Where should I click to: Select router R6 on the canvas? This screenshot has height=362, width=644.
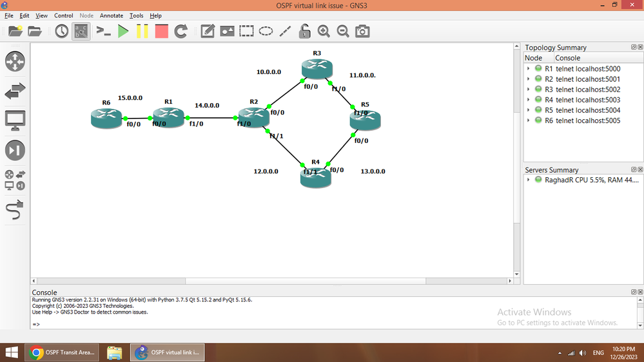(106, 119)
